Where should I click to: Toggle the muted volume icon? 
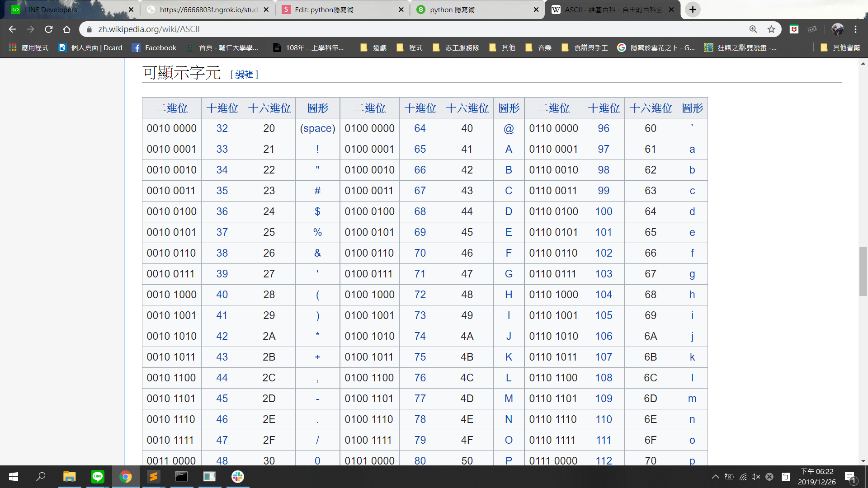pos(756,477)
